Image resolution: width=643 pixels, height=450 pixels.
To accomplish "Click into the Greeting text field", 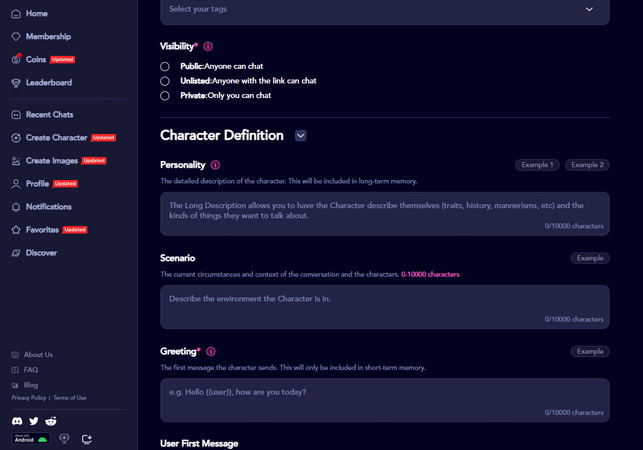I will [x=384, y=399].
